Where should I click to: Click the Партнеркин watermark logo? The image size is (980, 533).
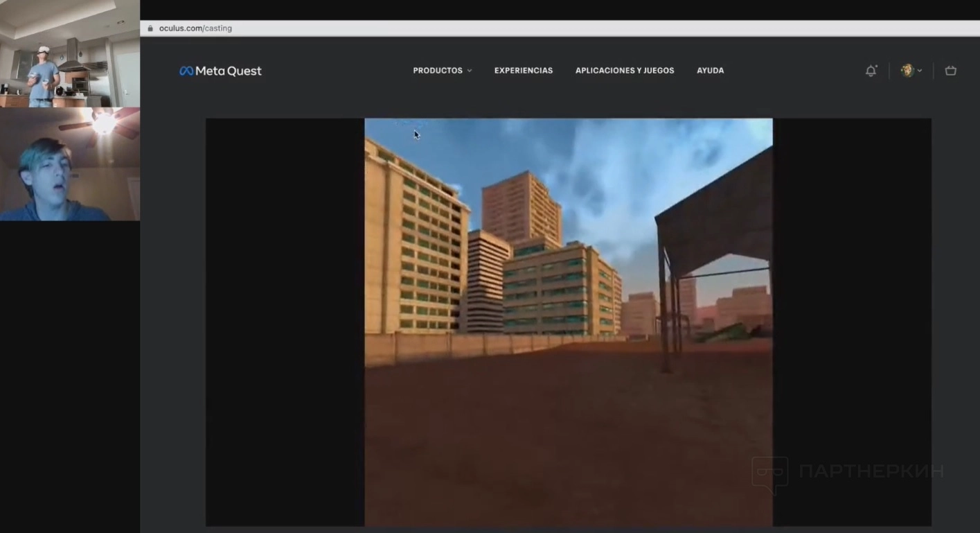tap(848, 473)
